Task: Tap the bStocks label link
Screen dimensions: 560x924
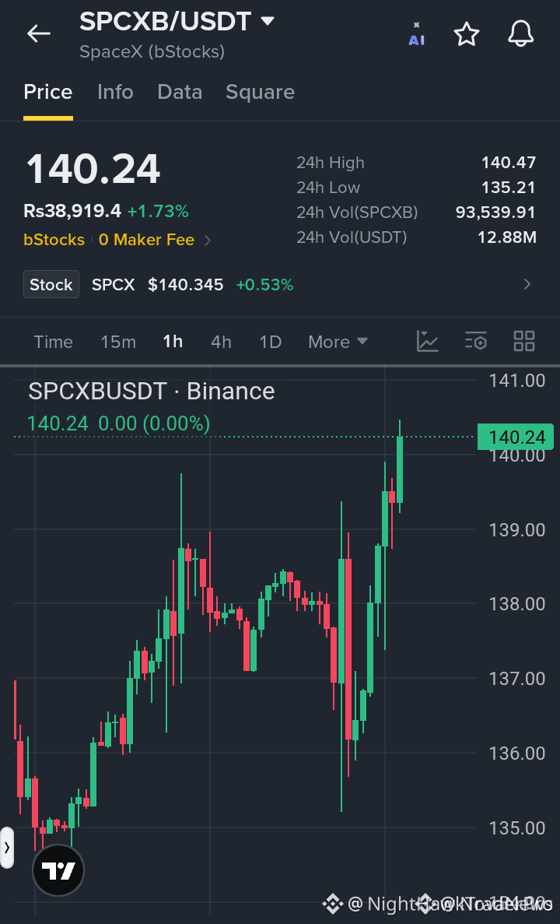Action: pos(54,240)
